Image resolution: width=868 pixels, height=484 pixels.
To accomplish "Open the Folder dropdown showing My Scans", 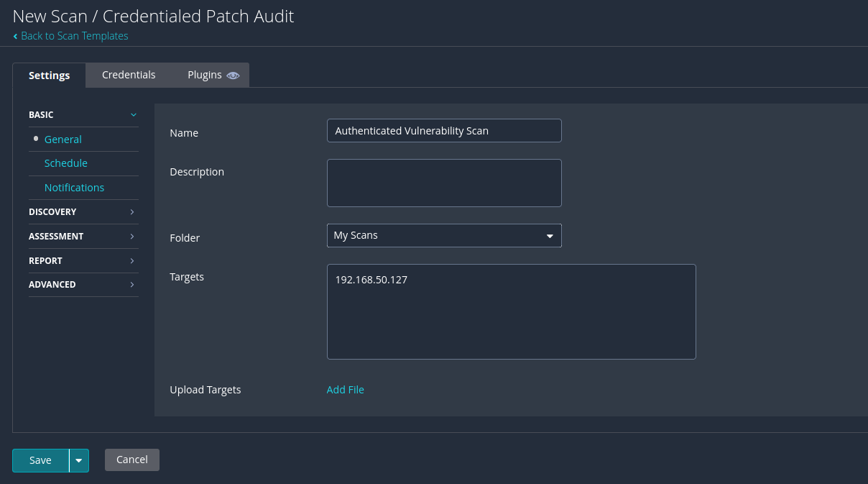I will click(x=443, y=236).
